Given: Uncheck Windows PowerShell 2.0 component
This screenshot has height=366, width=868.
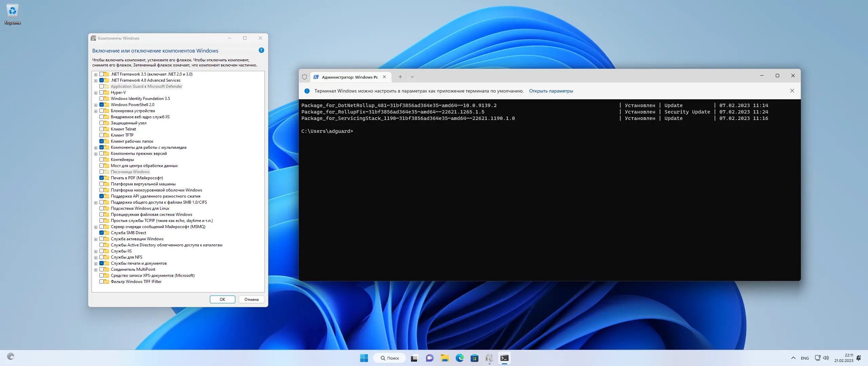Looking at the screenshot, I should 101,105.
